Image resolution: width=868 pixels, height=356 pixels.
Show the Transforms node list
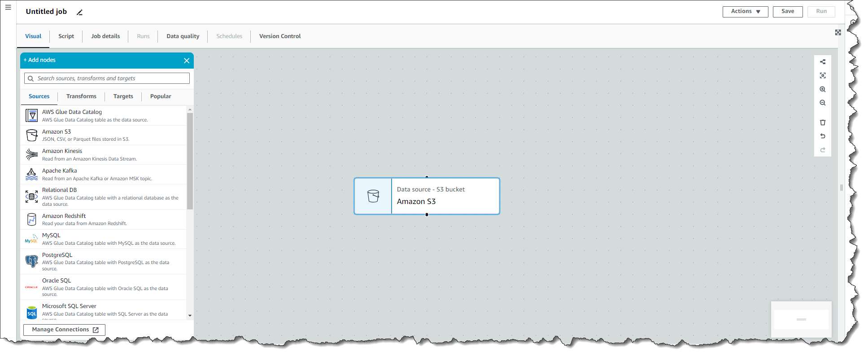(81, 96)
